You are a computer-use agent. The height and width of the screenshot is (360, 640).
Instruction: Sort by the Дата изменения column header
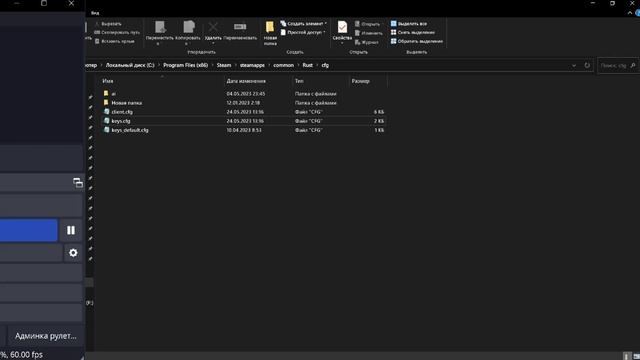click(x=246, y=81)
